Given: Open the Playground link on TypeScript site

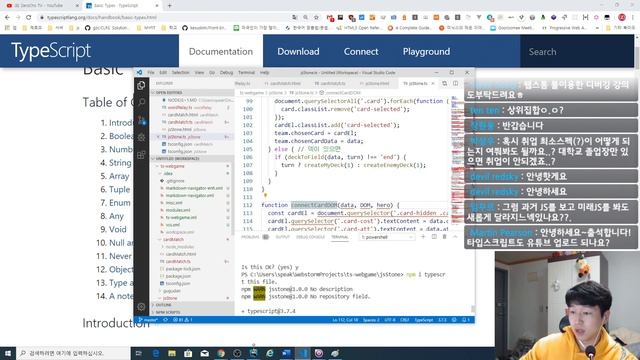Looking at the screenshot, I should (x=426, y=51).
